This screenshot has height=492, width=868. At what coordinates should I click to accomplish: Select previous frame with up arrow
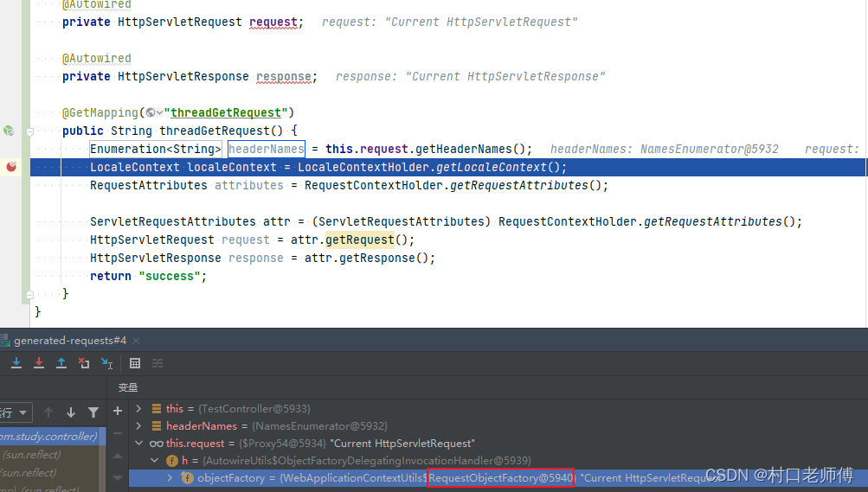(x=48, y=412)
